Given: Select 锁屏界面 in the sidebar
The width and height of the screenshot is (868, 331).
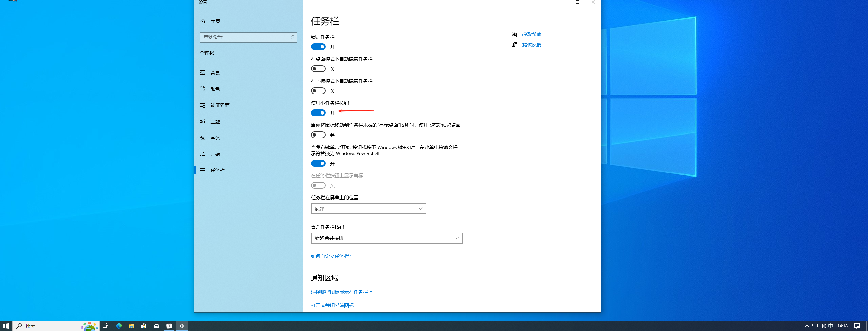Looking at the screenshot, I should (220, 105).
